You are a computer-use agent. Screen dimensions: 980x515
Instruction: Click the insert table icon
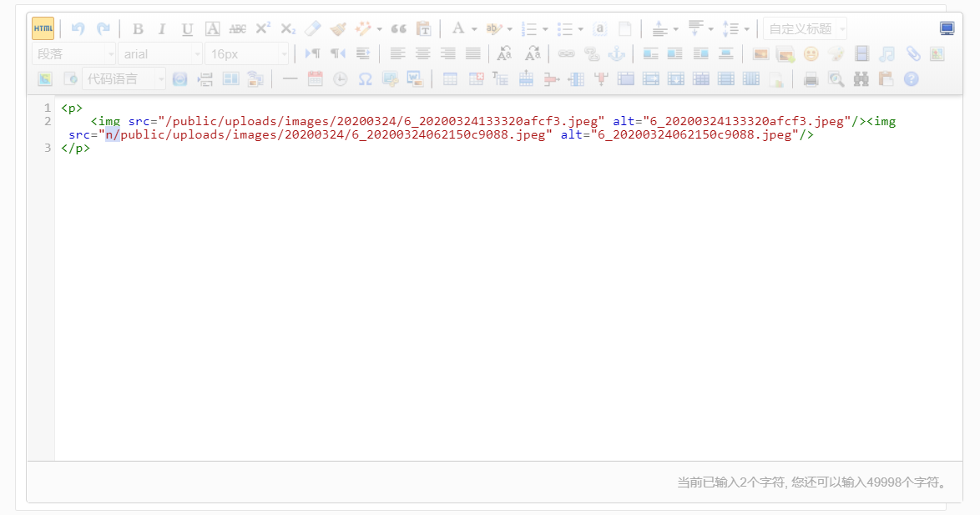pyautogui.click(x=450, y=78)
